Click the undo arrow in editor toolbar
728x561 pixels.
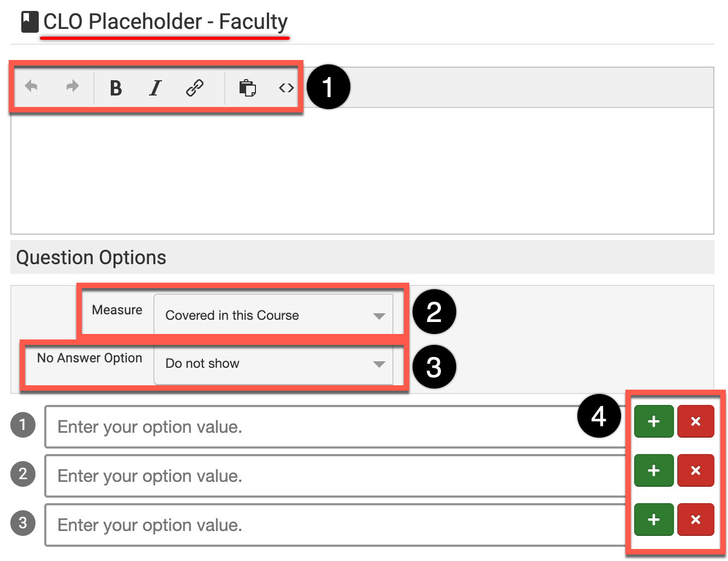pyautogui.click(x=32, y=87)
